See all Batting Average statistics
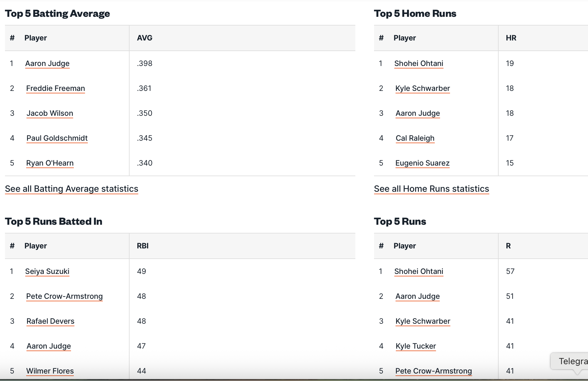This screenshot has height=381, width=588. point(72,189)
